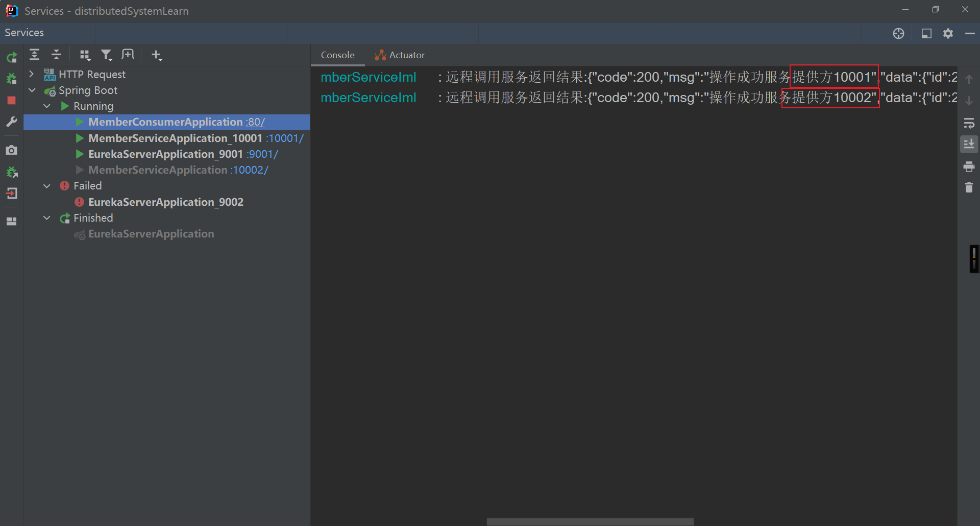Viewport: 980px width, 526px height.
Task: Open the Group By options icon
Action: tap(85, 55)
